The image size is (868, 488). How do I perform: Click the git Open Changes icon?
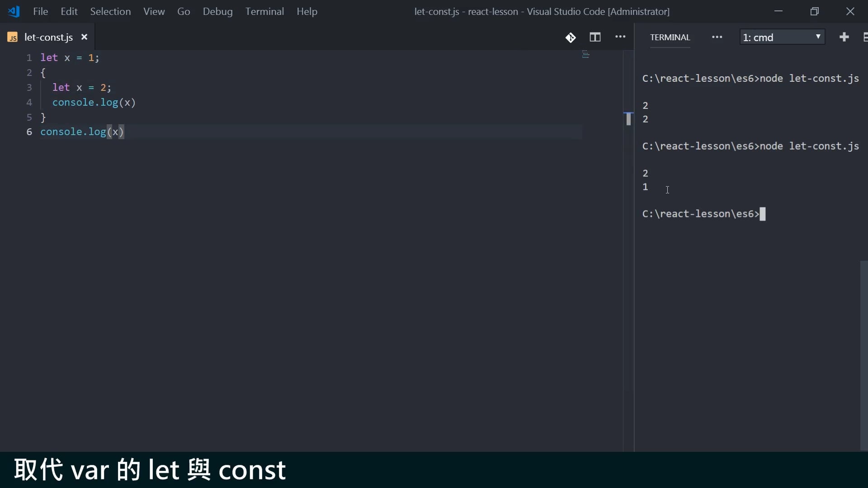point(571,38)
